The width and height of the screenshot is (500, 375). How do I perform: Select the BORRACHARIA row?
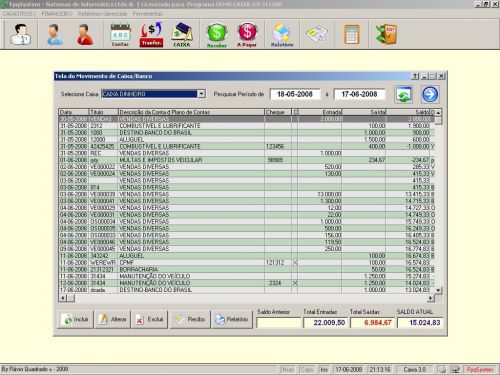tap(247, 269)
